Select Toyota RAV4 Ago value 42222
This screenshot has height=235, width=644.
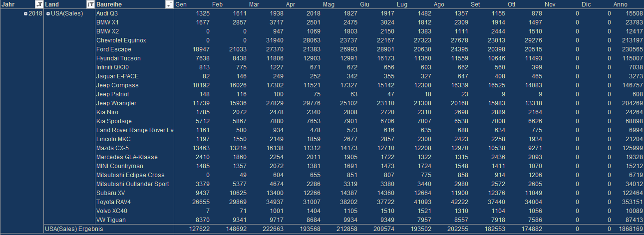tap(459, 202)
